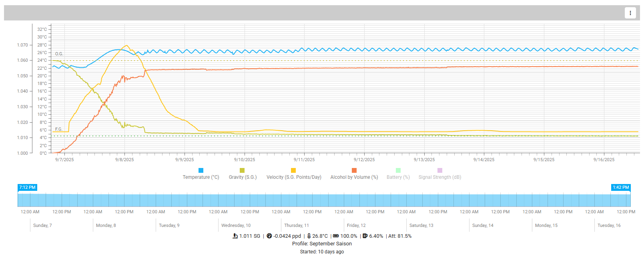Image resolution: width=644 pixels, height=259 pixels.
Task: Click the hydrometer gravity icon beside 1.011 SG
Action: tap(235, 236)
